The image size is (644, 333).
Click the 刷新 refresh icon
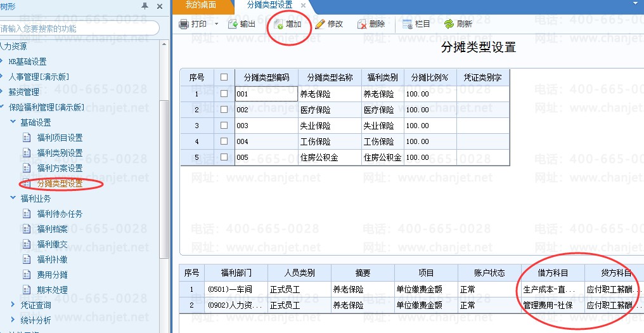pyautogui.click(x=449, y=24)
